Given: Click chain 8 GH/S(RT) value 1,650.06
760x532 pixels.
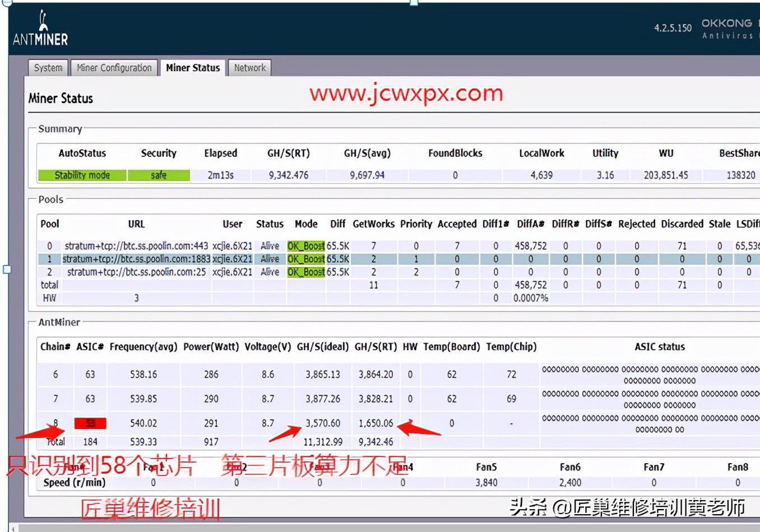Looking at the screenshot, I should tap(376, 423).
